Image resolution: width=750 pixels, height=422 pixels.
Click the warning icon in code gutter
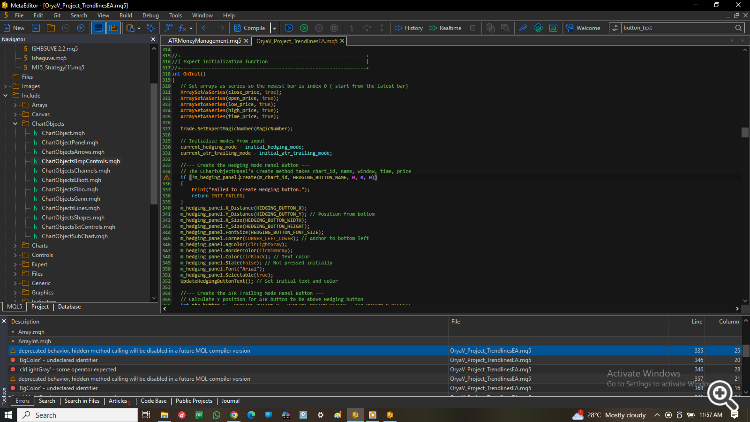(166, 178)
